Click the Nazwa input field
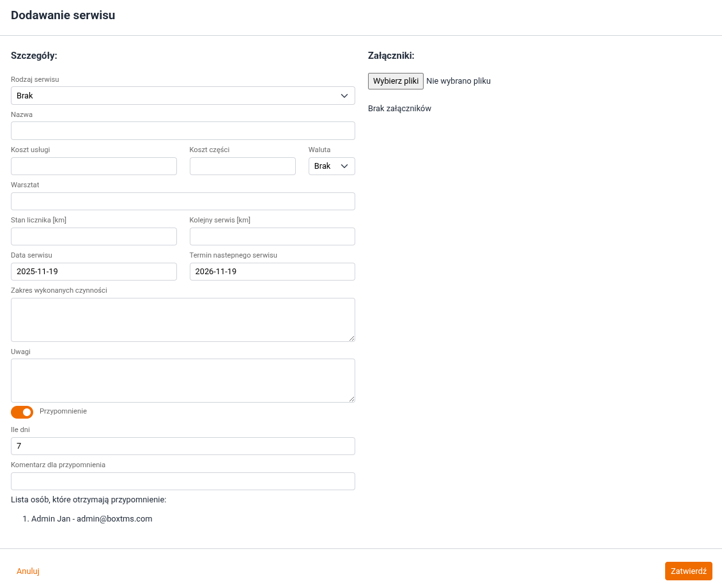The width and height of the screenshot is (722, 588). point(183,131)
